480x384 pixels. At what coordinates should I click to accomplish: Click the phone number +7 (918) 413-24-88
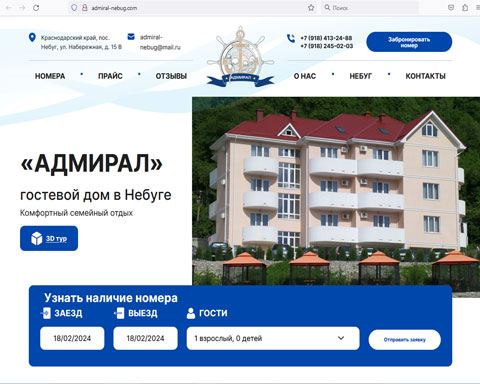pyautogui.click(x=326, y=38)
